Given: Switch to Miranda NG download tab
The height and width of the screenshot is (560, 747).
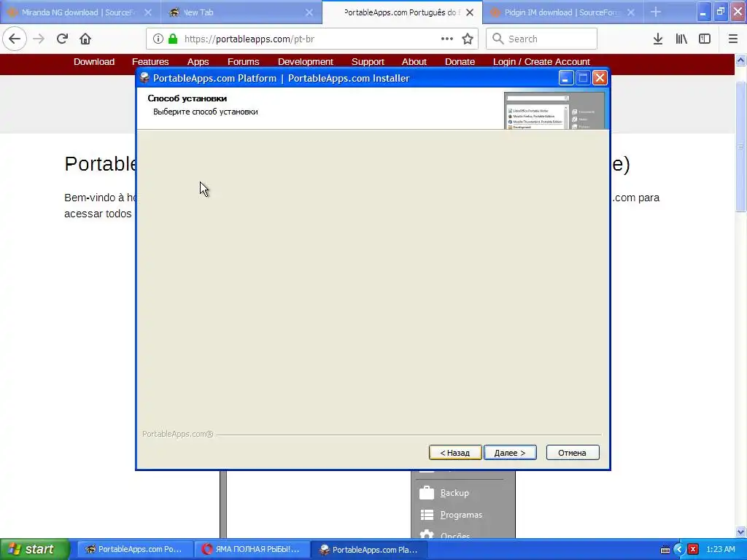Looking at the screenshot, I should pyautogui.click(x=80, y=12).
